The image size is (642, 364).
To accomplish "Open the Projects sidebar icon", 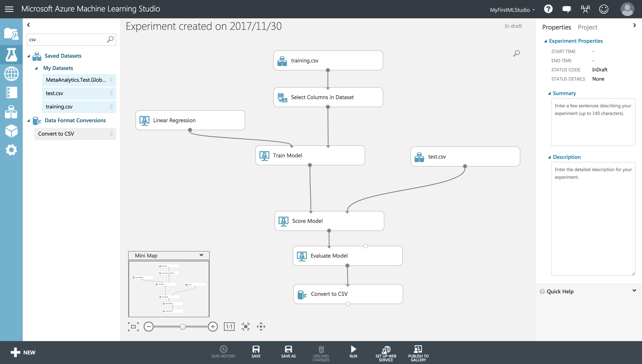I will tap(11, 34).
